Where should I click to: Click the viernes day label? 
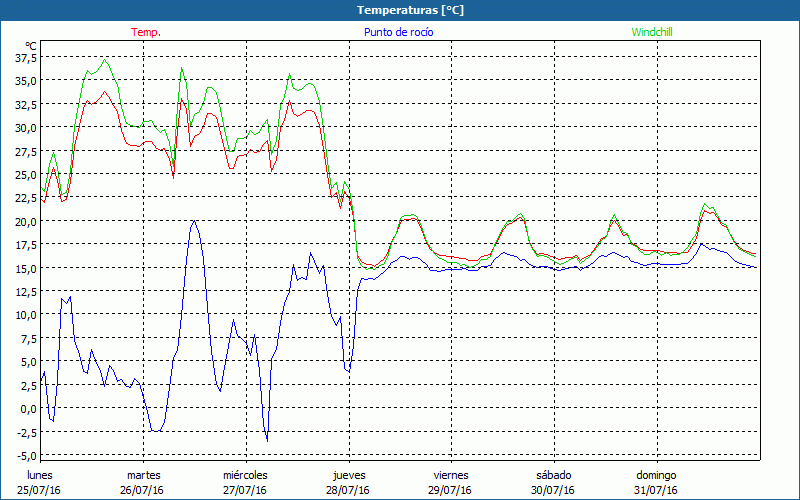451,475
